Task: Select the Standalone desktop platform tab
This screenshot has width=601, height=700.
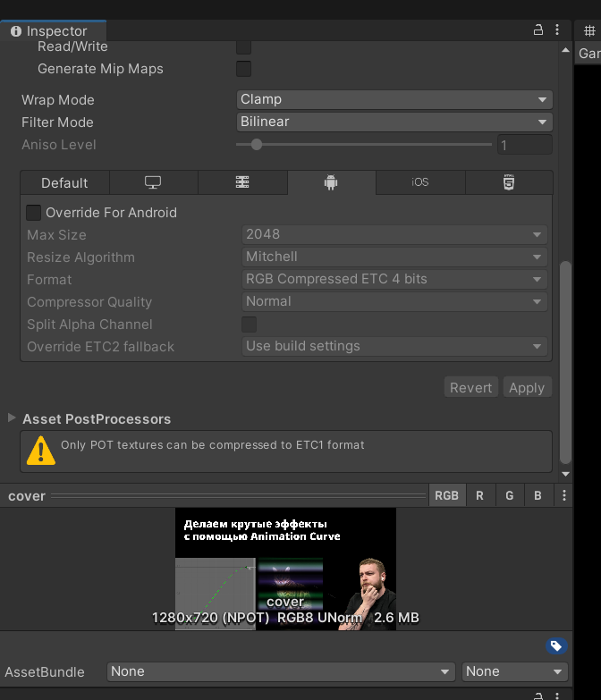Action: click(x=153, y=182)
